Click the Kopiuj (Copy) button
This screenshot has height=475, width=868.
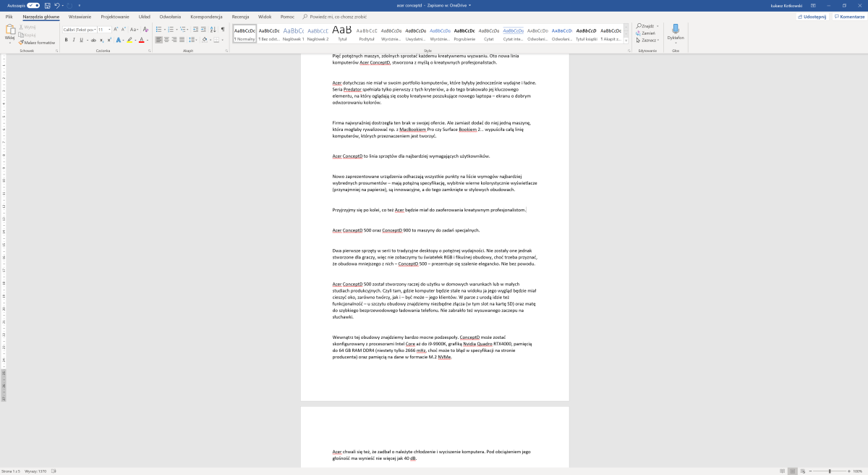pos(26,35)
